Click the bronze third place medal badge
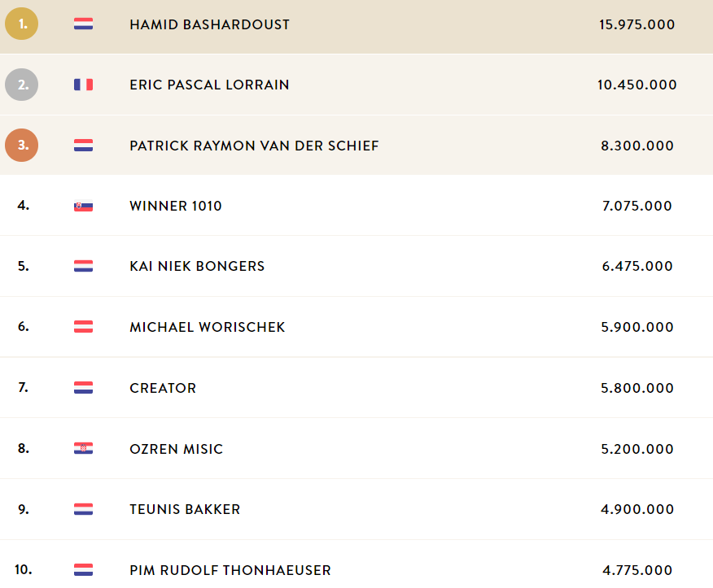 [21, 146]
